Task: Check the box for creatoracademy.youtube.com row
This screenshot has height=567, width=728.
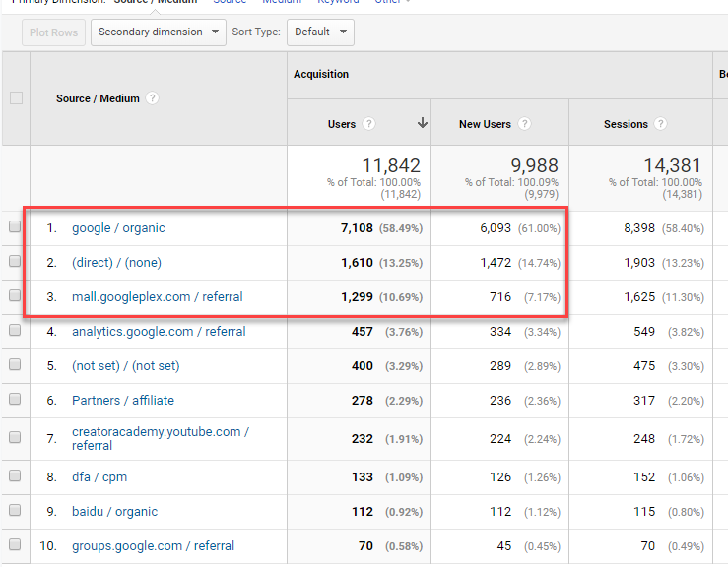Action: [15, 437]
